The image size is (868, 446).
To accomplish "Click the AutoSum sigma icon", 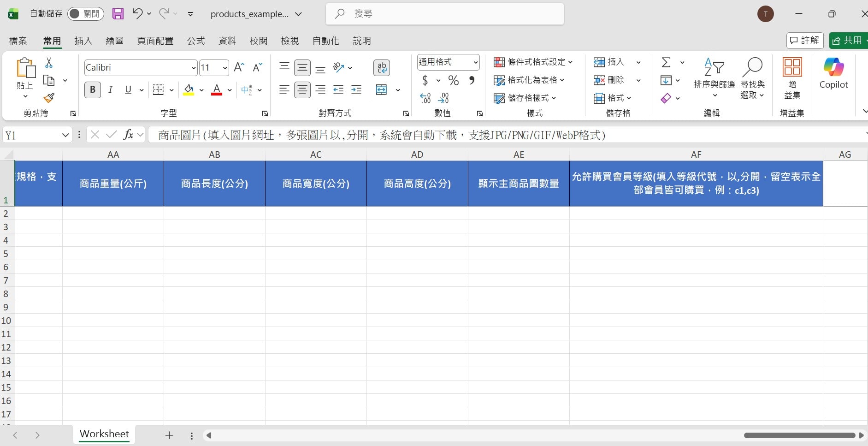I will (666, 62).
